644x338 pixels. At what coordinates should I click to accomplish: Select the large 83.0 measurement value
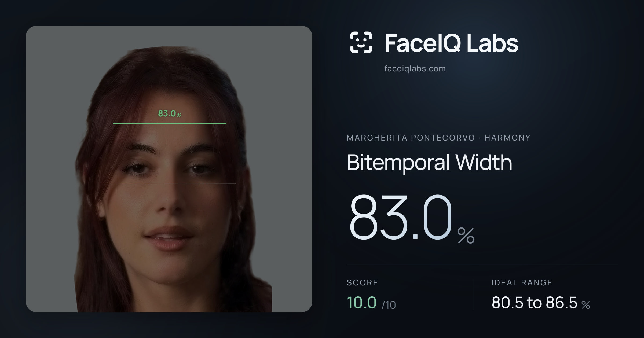pyautogui.click(x=401, y=218)
